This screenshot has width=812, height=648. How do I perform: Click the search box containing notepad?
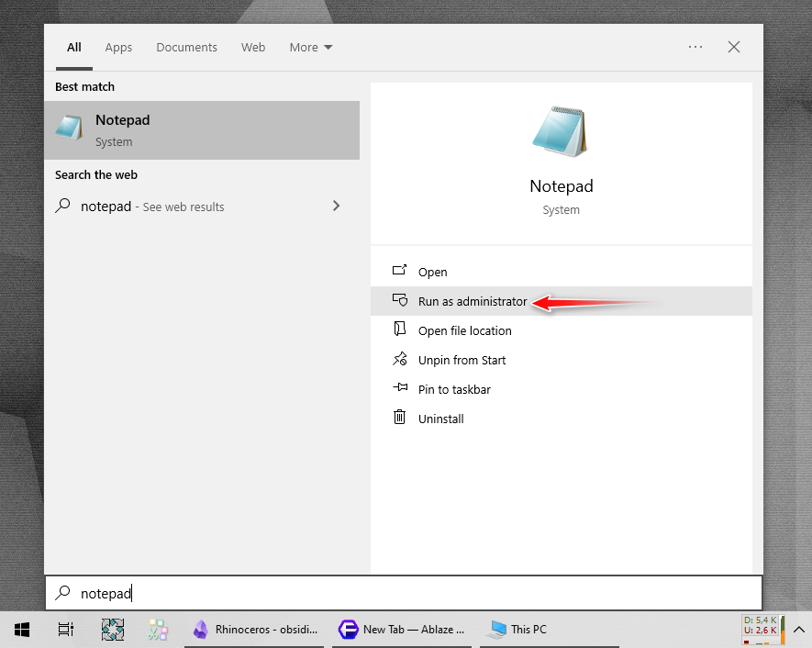(404, 593)
